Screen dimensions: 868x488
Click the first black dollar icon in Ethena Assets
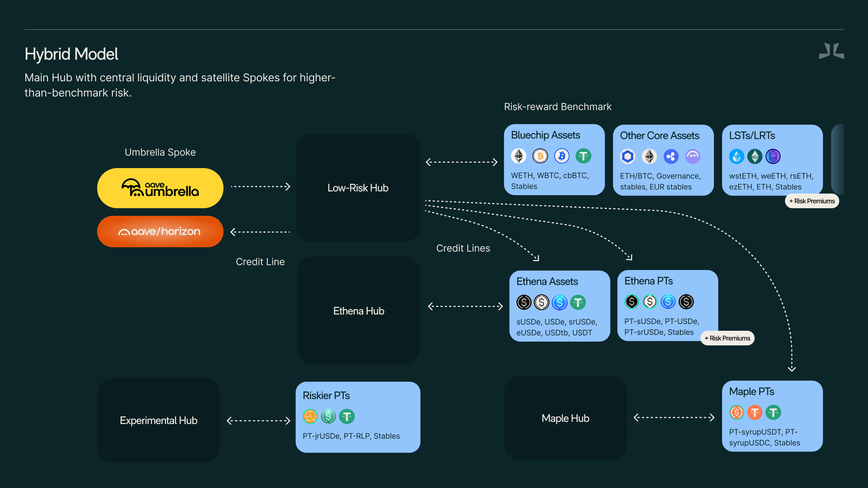[524, 302]
